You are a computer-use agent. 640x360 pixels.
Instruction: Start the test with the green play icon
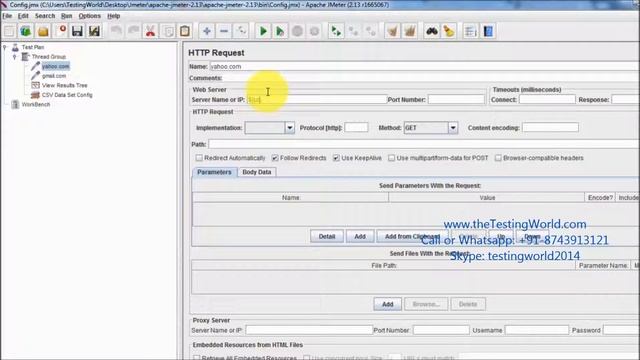click(263, 31)
